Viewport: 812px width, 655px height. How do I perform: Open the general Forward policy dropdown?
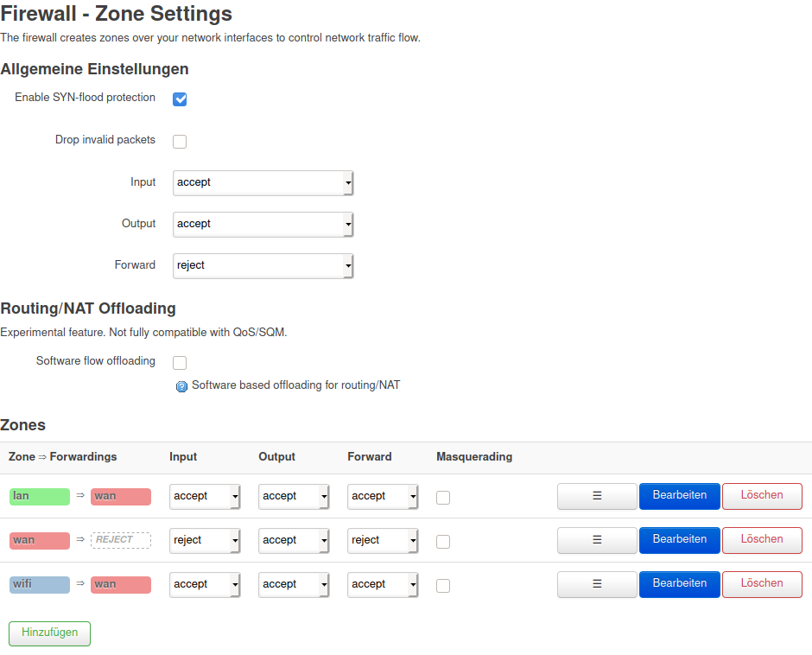click(263, 266)
